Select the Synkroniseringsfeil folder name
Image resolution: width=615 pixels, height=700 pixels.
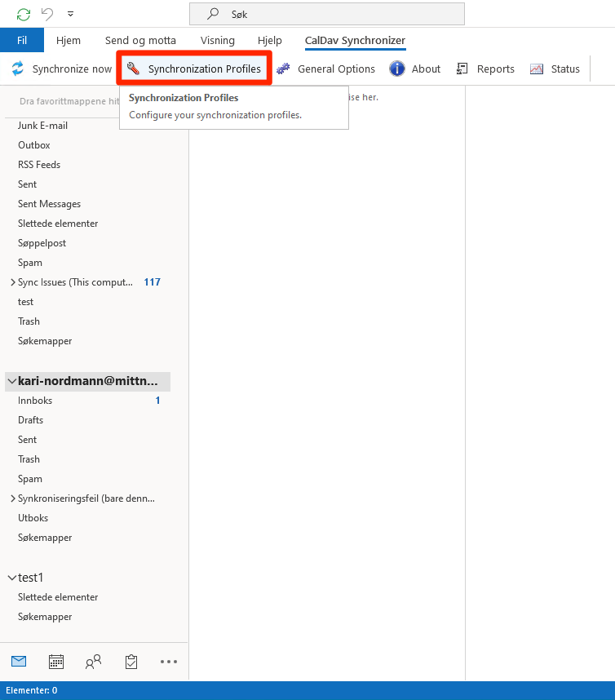coord(86,498)
